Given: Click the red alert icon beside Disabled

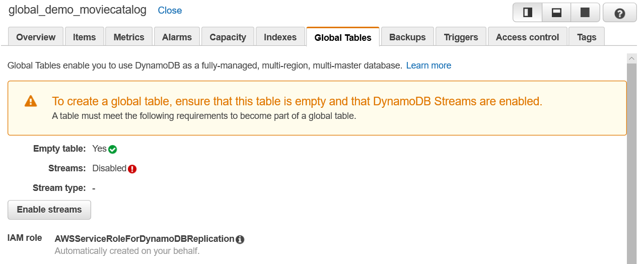Looking at the screenshot, I should point(132,169).
